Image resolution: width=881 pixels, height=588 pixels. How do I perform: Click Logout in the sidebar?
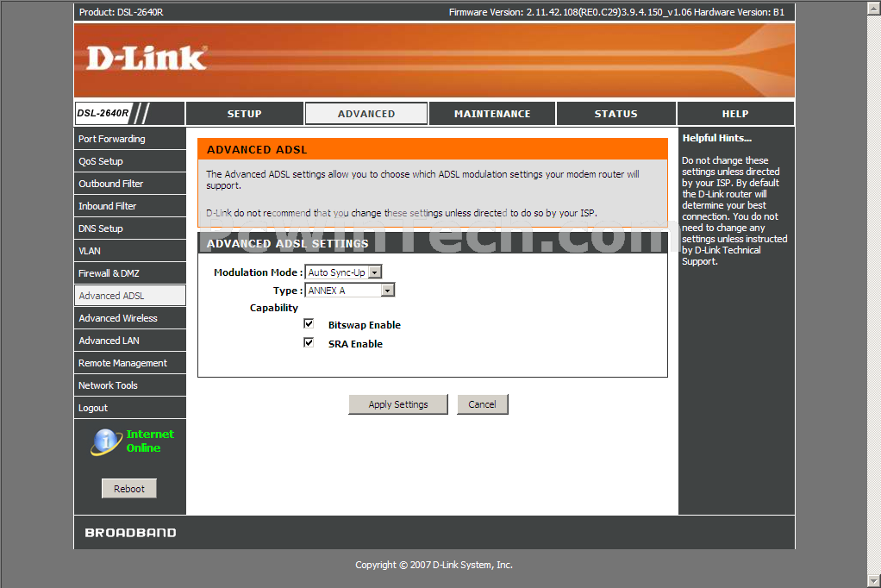point(130,408)
